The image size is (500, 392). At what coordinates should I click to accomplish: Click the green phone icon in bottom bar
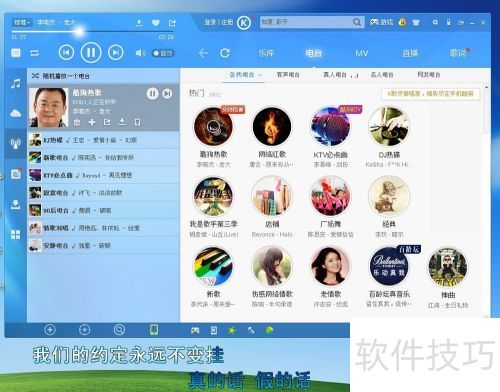pyautogui.click(x=154, y=330)
